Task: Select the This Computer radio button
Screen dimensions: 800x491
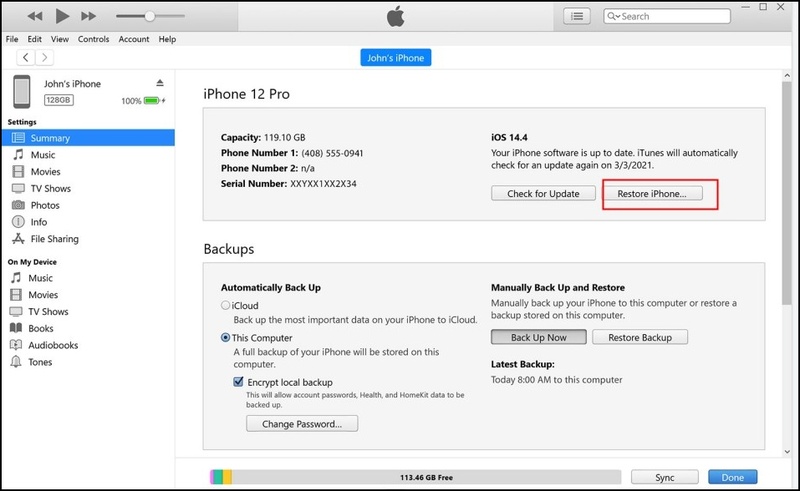Action: 225,337
